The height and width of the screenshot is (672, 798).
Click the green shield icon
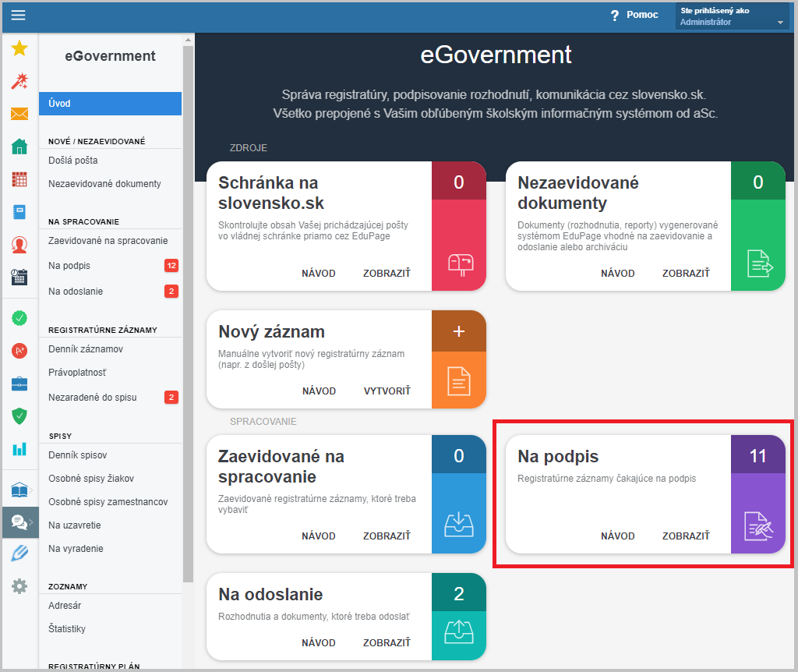pyautogui.click(x=19, y=416)
